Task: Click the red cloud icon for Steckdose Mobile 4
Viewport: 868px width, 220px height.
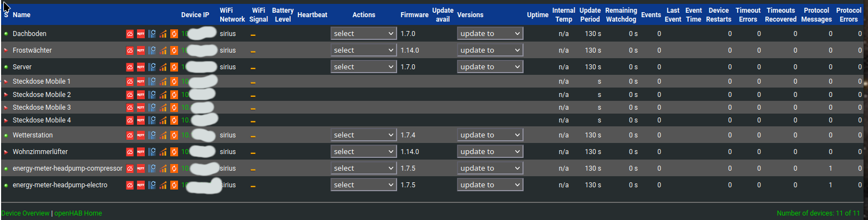Action: click(130, 120)
